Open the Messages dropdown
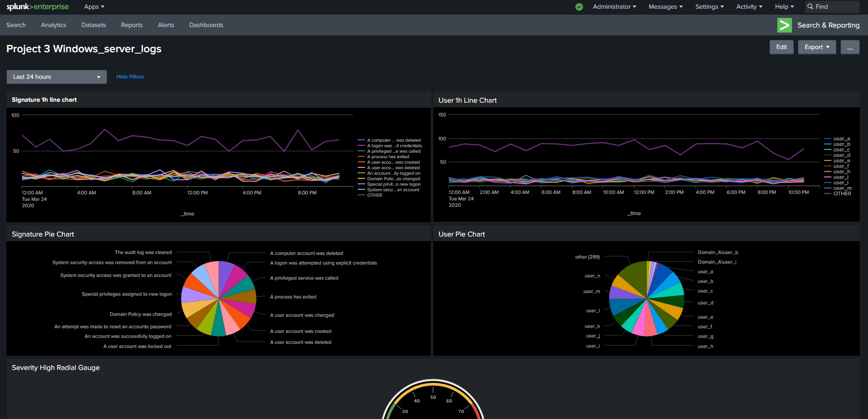The height and width of the screenshot is (419, 868). click(665, 6)
